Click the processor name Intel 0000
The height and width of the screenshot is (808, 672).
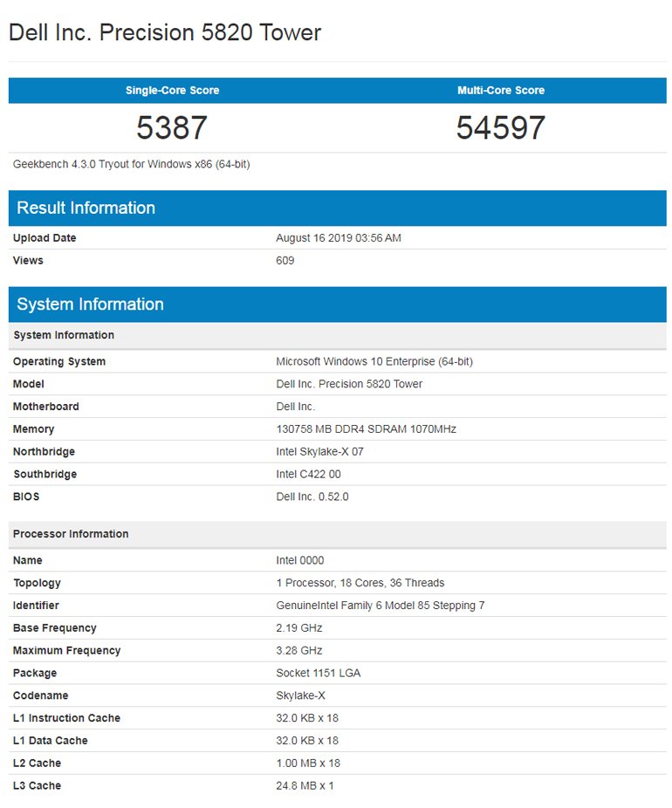(299, 560)
